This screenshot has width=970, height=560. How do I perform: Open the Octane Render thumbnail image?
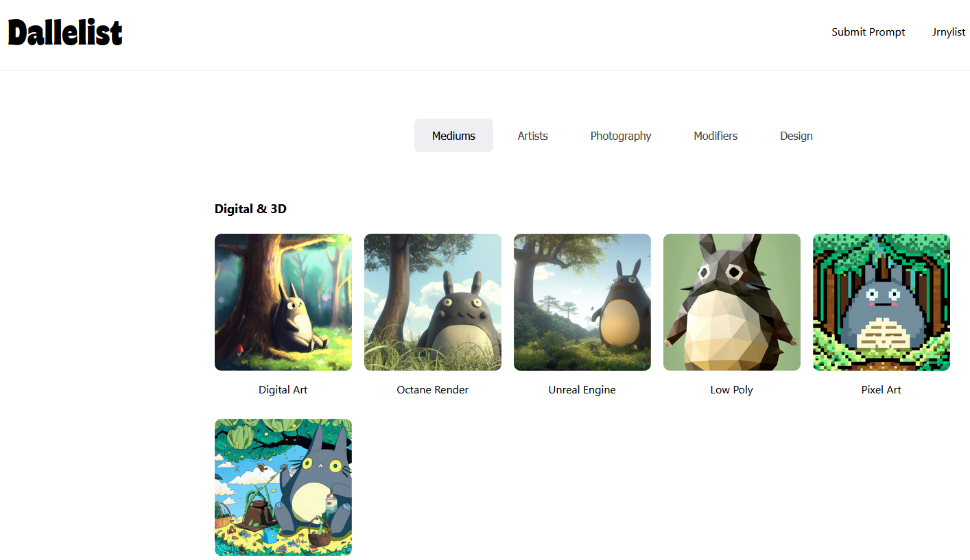pos(433,302)
